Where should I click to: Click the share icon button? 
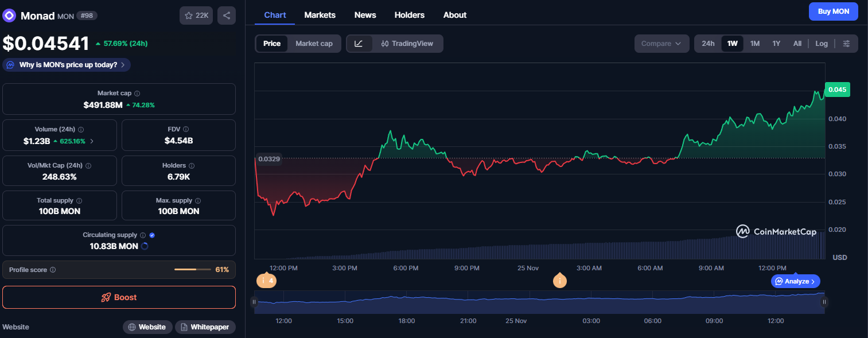pos(227,15)
